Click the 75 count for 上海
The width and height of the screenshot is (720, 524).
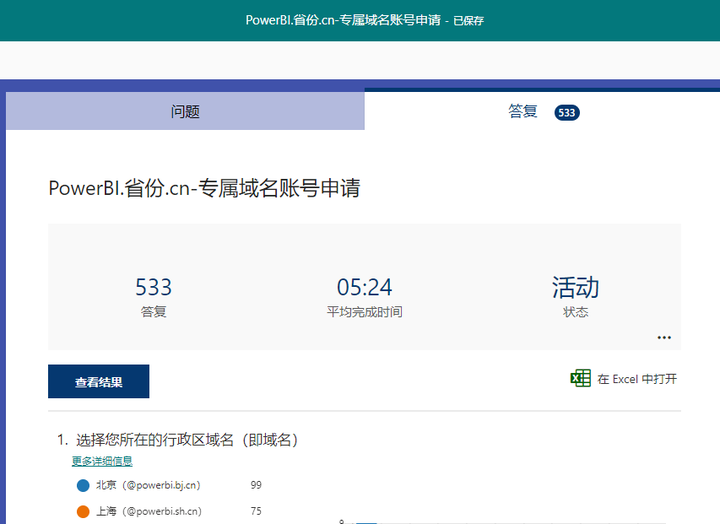point(256,511)
